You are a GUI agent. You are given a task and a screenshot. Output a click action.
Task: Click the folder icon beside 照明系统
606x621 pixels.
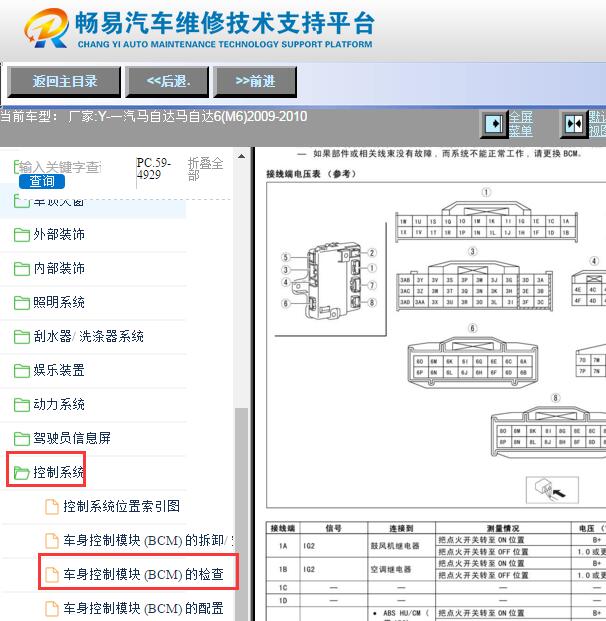tap(22, 303)
